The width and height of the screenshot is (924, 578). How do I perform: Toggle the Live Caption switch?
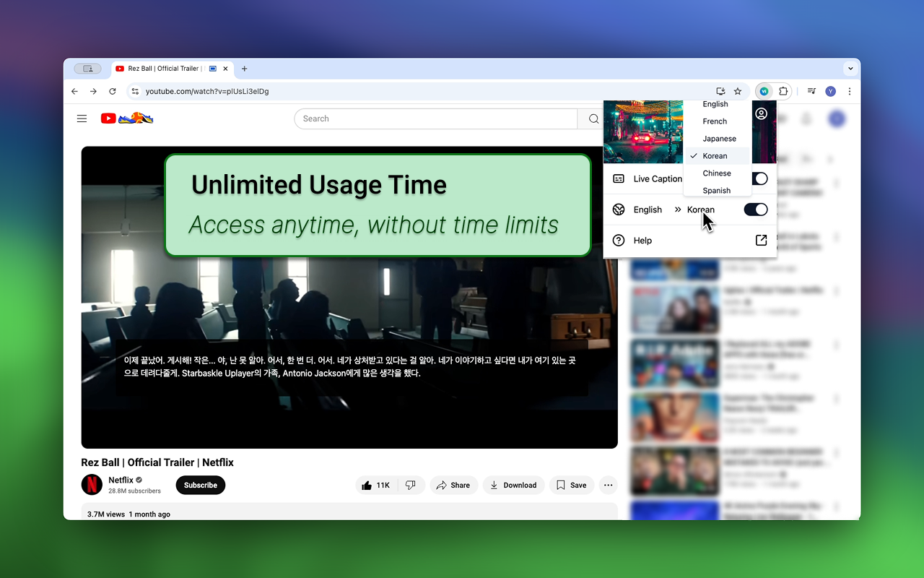758,178
